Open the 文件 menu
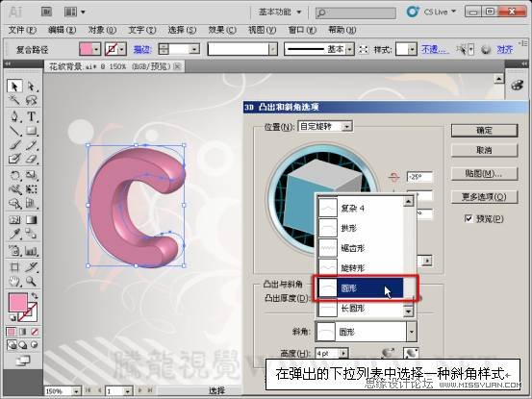This screenshot has height=399, width=532. click(22, 30)
